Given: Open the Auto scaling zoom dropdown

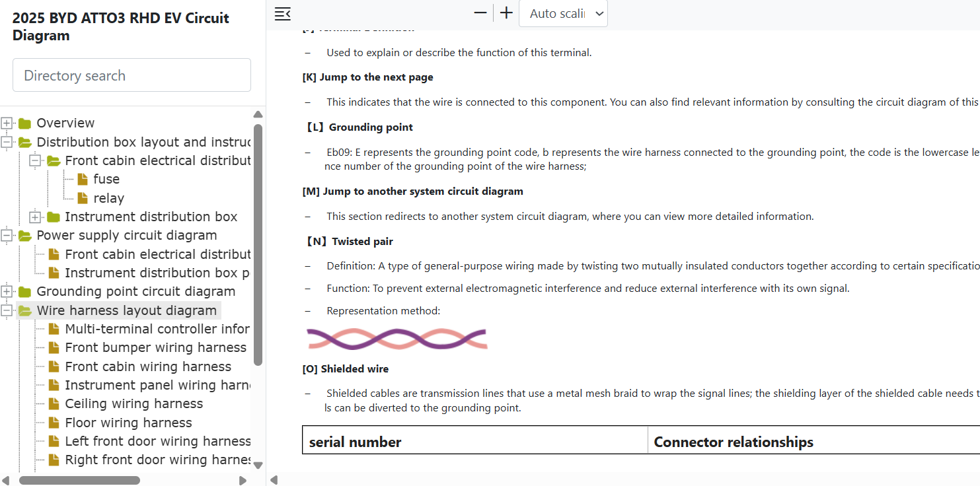Looking at the screenshot, I should [563, 13].
